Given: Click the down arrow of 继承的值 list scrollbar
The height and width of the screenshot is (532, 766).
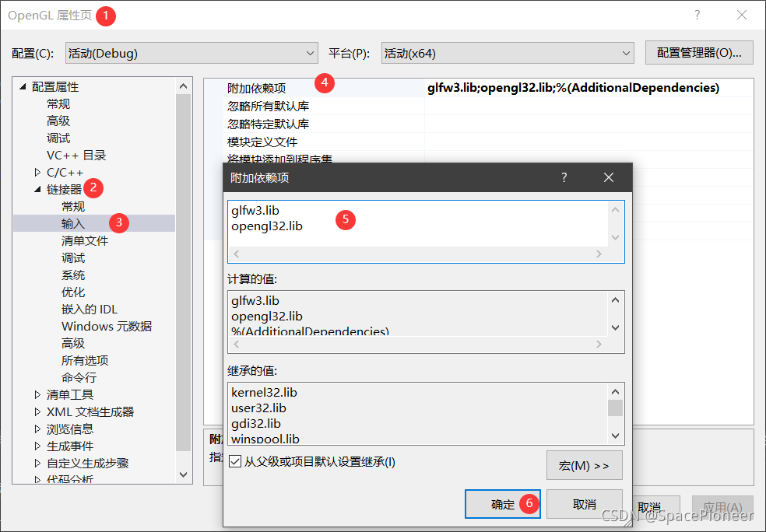Looking at the screenshot, I should coord(615,436).
